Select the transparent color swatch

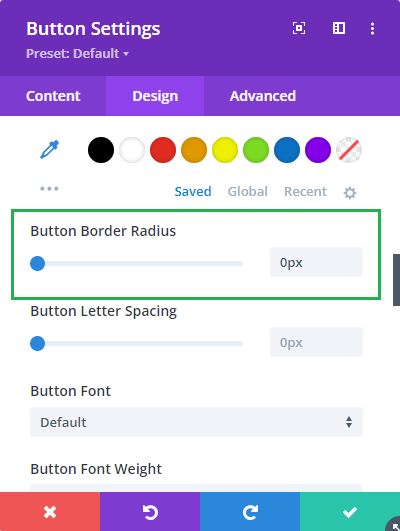(x=349, y=150)
